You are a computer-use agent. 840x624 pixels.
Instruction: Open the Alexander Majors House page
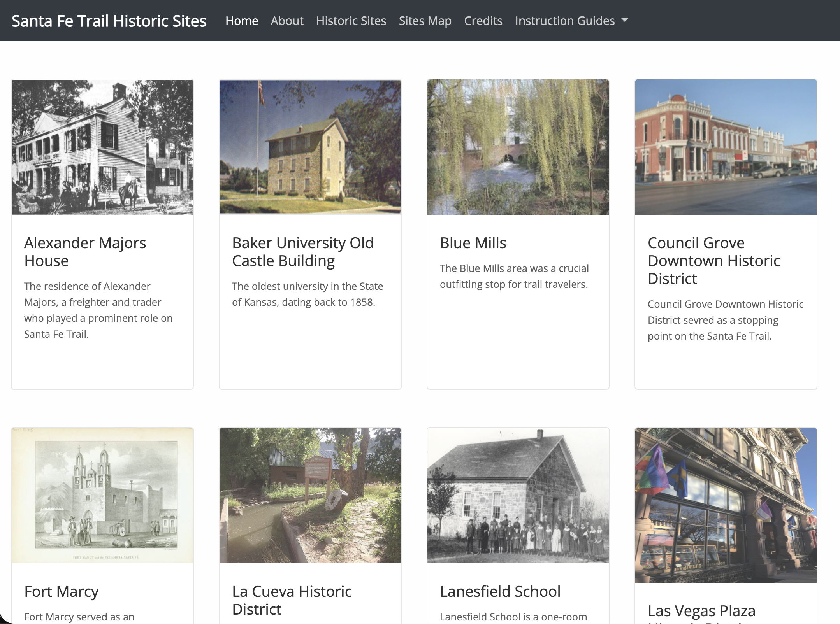85,251
